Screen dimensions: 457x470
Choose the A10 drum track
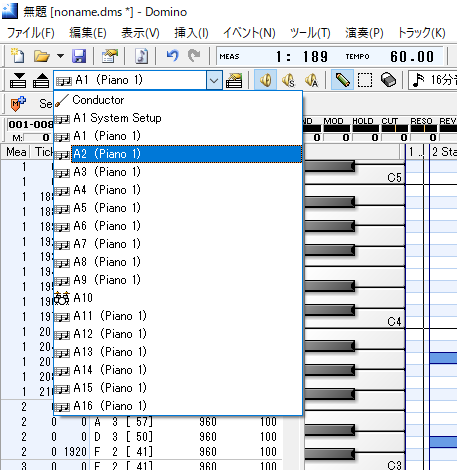[x=178, y=298]
